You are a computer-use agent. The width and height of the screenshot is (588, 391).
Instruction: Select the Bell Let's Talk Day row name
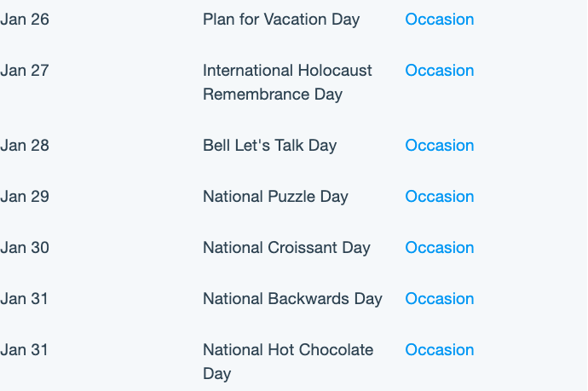click(269, 146)
